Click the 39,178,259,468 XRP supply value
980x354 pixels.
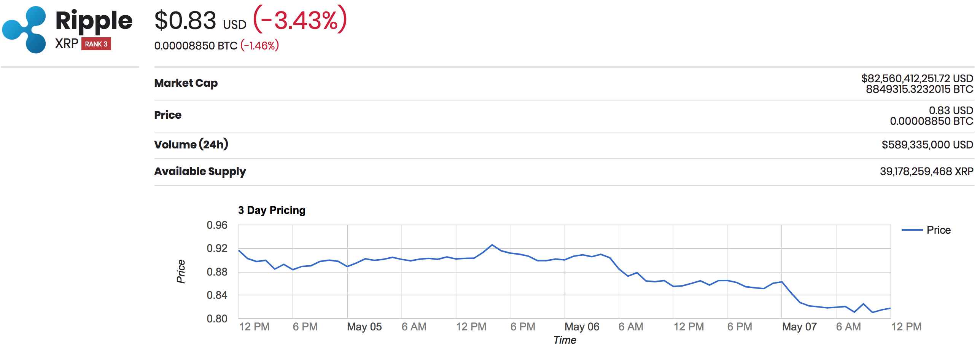tap(927, 172)
